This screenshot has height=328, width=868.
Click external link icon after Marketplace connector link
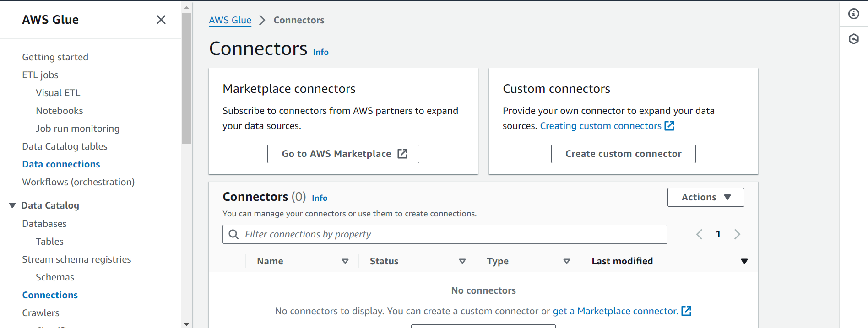[x=686, y=311]
